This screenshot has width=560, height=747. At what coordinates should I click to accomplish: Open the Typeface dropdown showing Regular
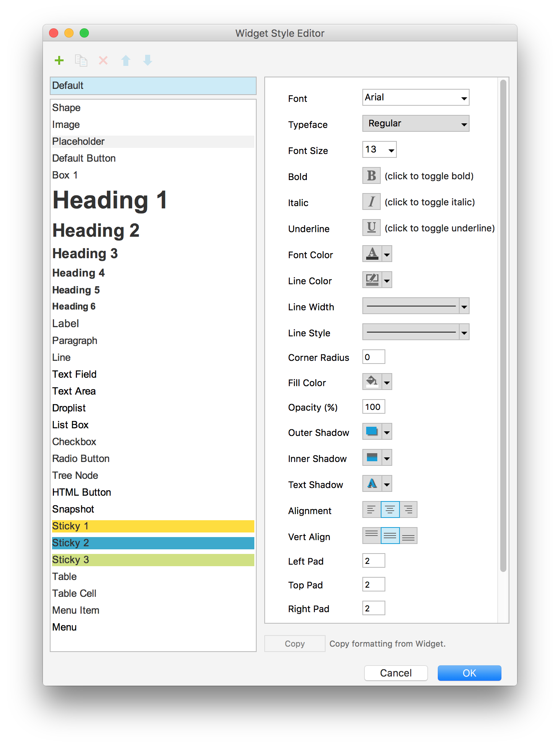click(416, 123)
